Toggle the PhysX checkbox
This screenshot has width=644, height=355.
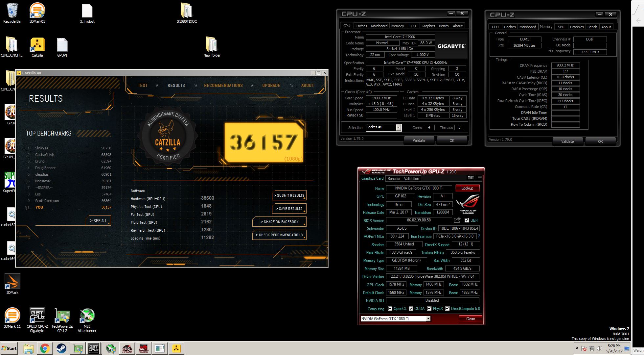429,309
